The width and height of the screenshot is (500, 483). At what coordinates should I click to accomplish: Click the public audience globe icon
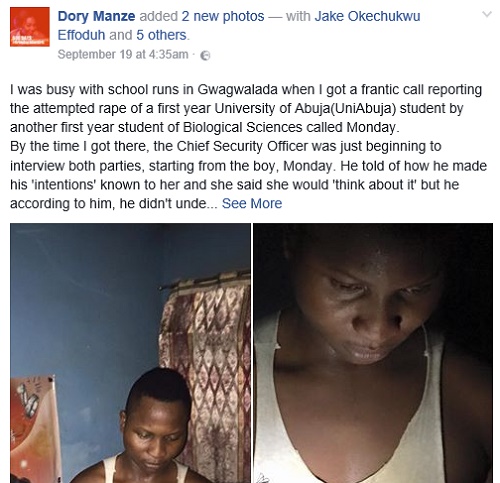coord(205,55)
